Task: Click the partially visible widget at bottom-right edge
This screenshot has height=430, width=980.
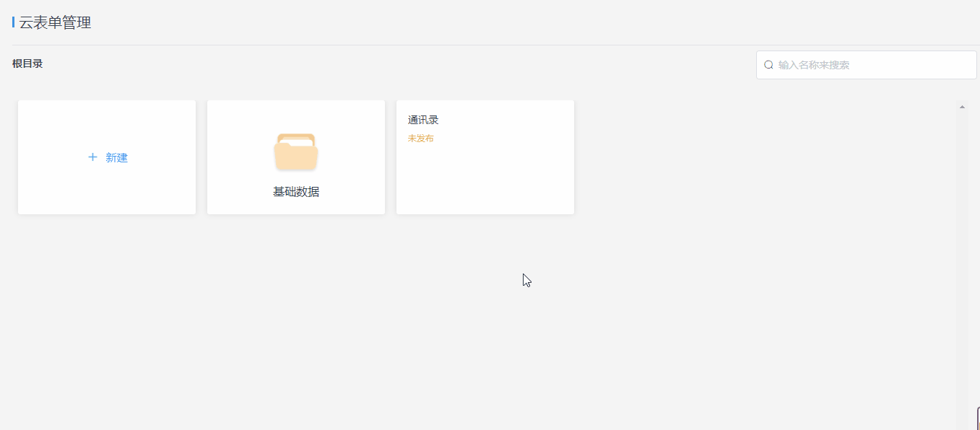Action: point(977,418)
